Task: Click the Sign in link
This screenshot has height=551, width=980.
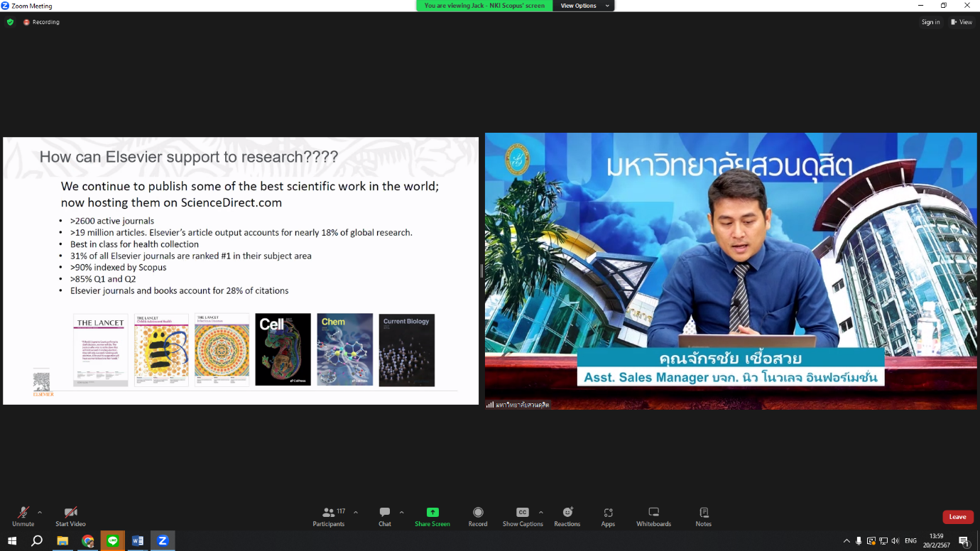Action: pyautogui.click(x=930, y=22)
